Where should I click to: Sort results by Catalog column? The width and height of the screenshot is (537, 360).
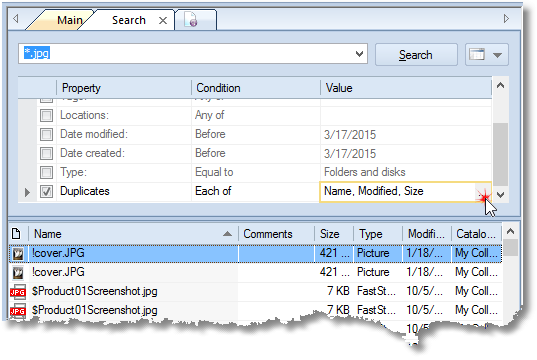coord(476,234)
